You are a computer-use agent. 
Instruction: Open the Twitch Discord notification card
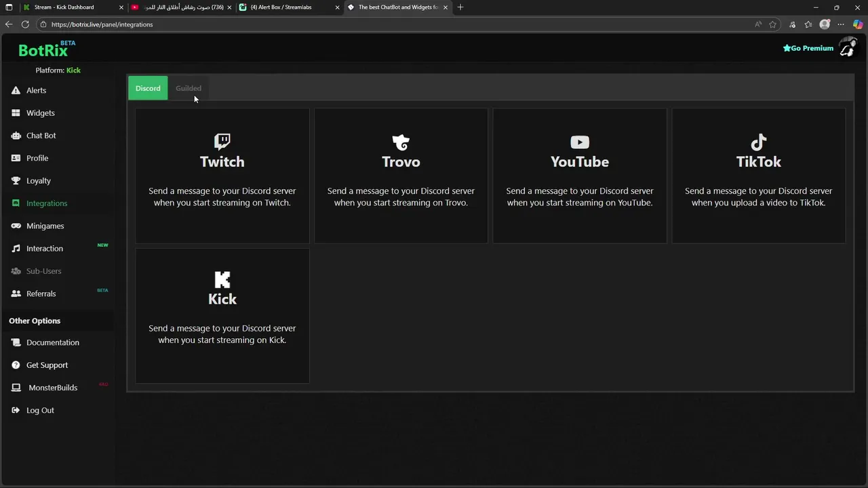pyautogui.click(x=222, y=176)
